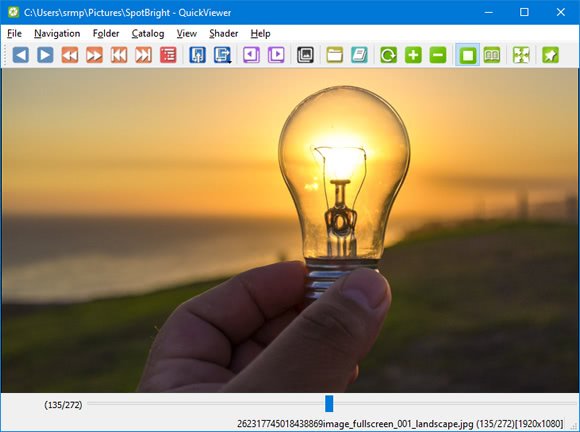Go to previous image with blue left arrow
The width and height of the screenshot is (580, 432).
click(x=21, y=55)
